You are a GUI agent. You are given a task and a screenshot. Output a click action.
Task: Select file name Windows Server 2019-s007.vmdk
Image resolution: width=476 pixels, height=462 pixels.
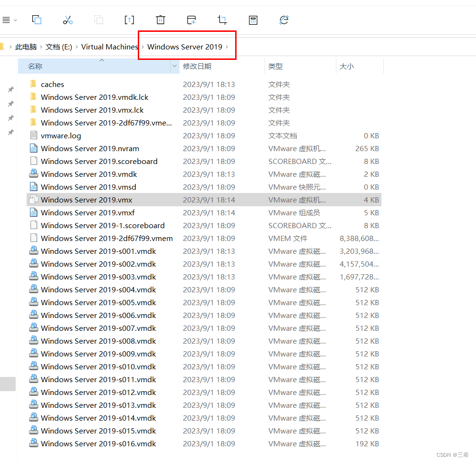pos(98,328)
